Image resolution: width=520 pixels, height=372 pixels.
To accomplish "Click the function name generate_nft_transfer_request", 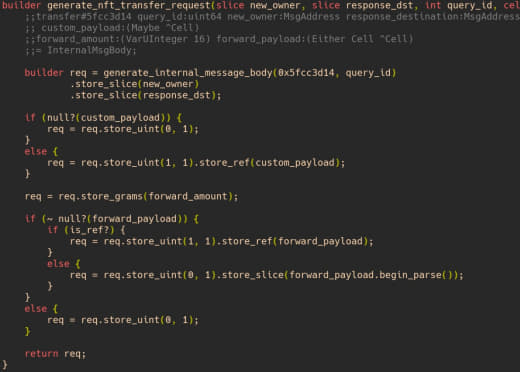I will pyautogui.click(x=129, y=6).
